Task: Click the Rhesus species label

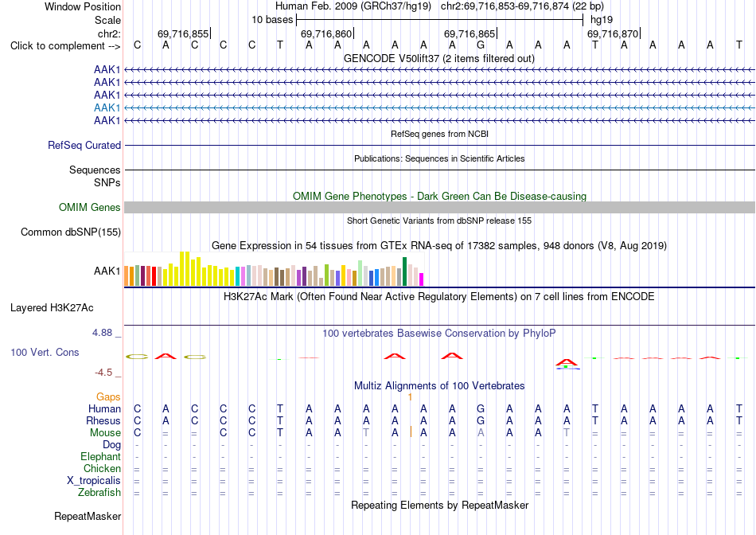Action: tap(103, 421)
